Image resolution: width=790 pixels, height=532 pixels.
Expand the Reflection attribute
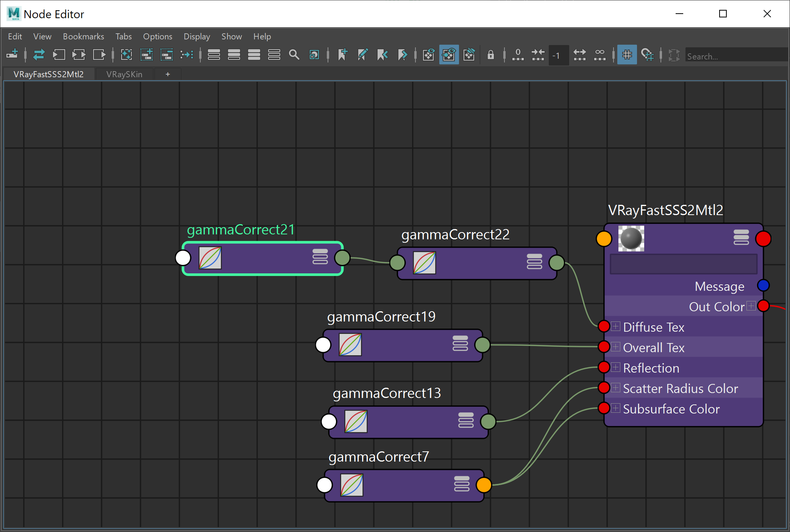coord(616,367)
